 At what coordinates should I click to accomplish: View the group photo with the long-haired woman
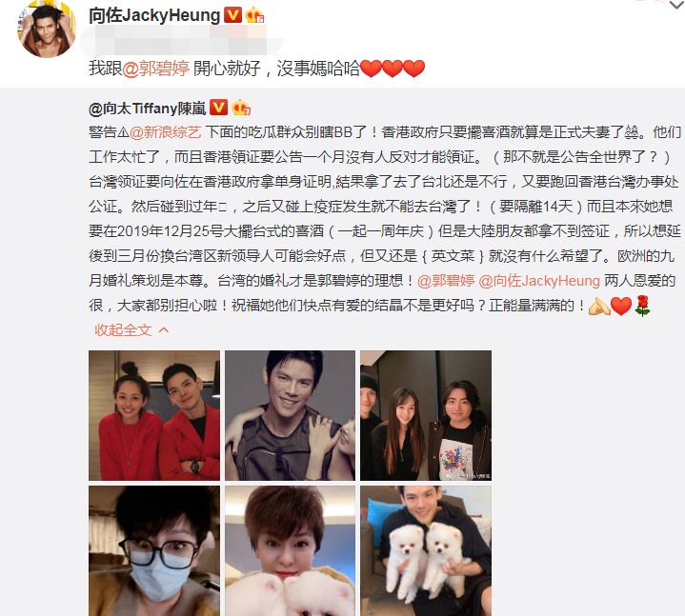click(x=426, y=416)
